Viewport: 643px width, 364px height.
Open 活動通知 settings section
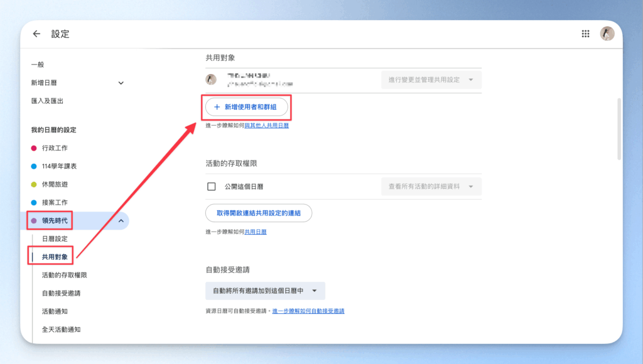55,311
